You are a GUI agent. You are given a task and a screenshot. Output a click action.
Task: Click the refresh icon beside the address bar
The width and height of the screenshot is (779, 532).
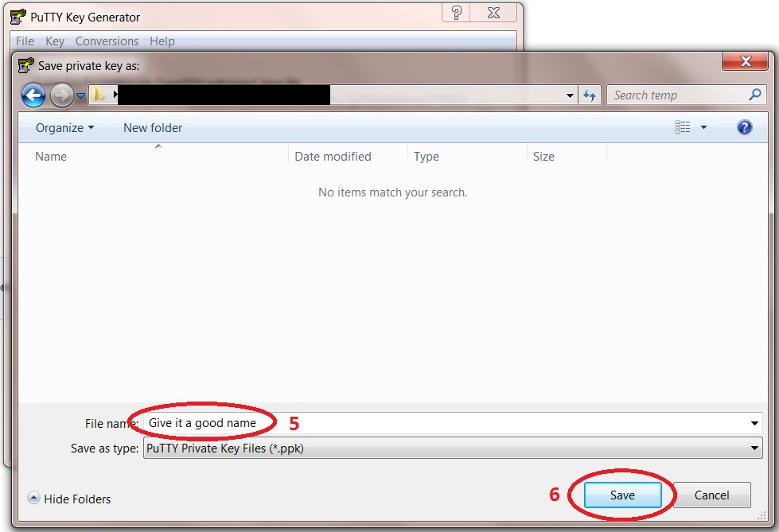pos(590,95)
